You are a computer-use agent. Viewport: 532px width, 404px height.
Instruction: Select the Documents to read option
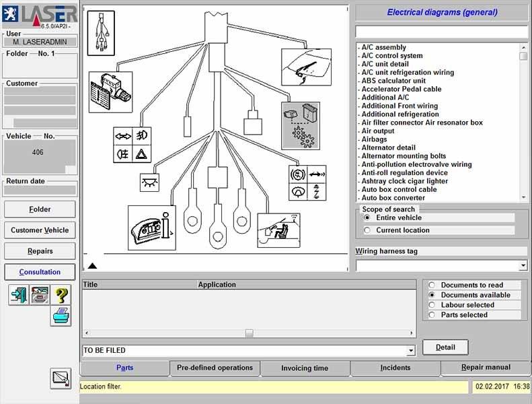(x=432, y=285)
